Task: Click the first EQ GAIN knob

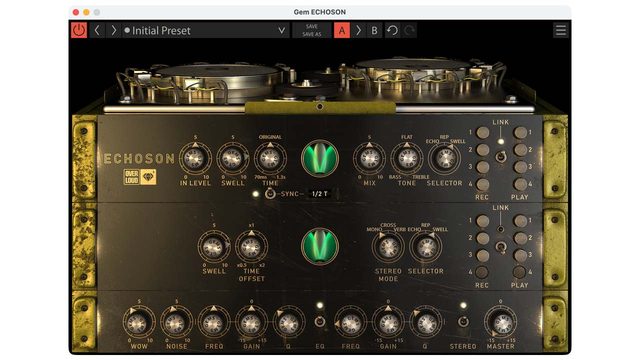Action: (x=251, y=323)
